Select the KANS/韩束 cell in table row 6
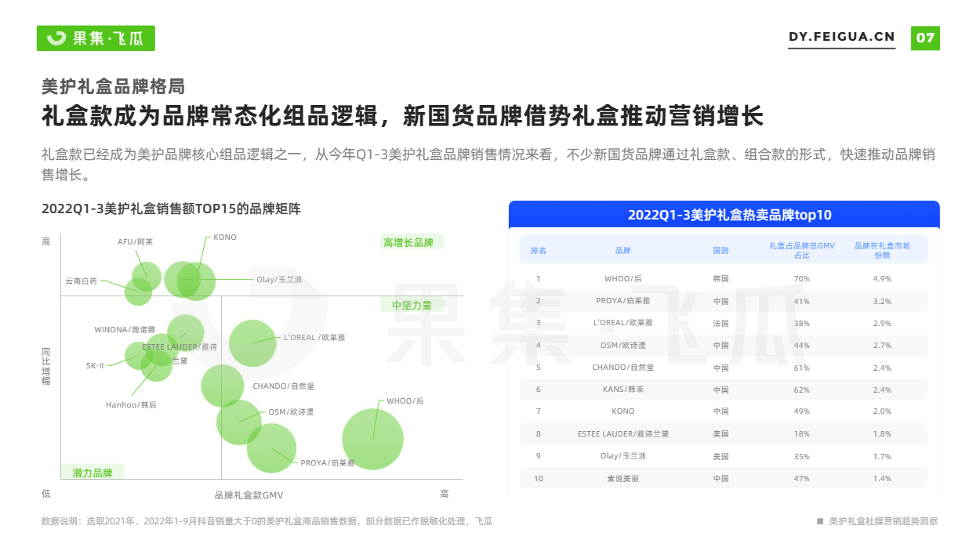Viewport: 980px width, 551px height. click(x=622, y=390)
